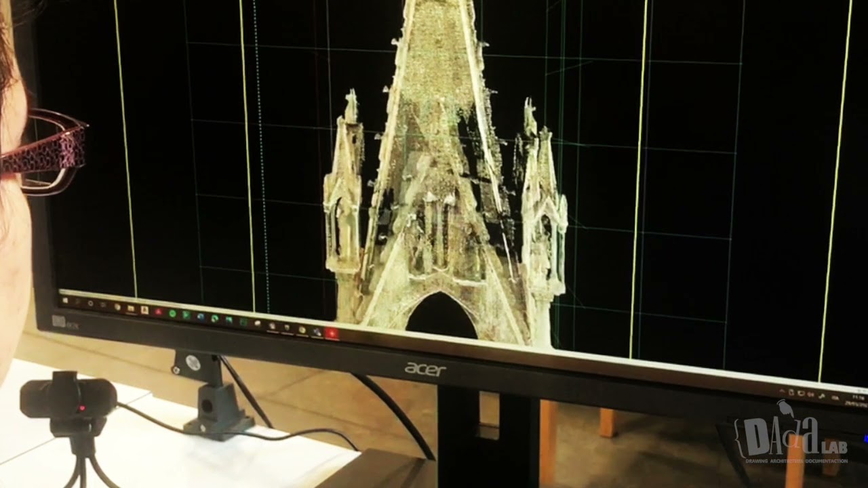Switch to the red-highlighted active taskbar app

coord(332,333)
